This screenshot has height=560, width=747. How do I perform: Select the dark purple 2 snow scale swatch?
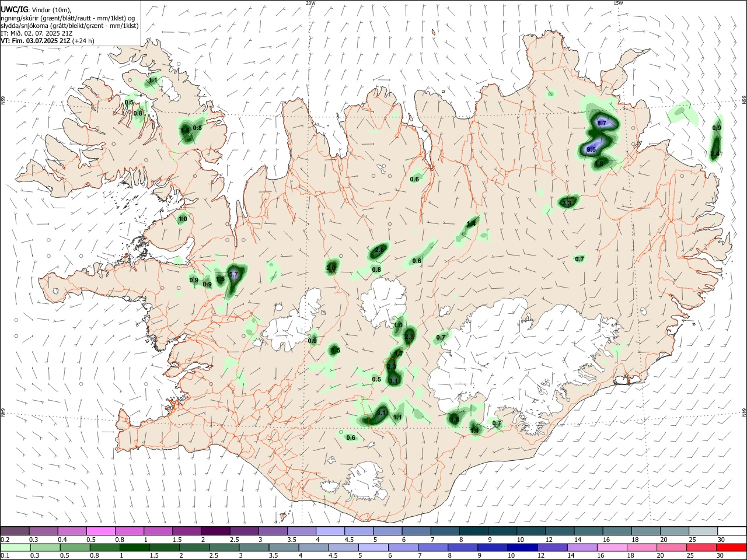click(215, 531)
